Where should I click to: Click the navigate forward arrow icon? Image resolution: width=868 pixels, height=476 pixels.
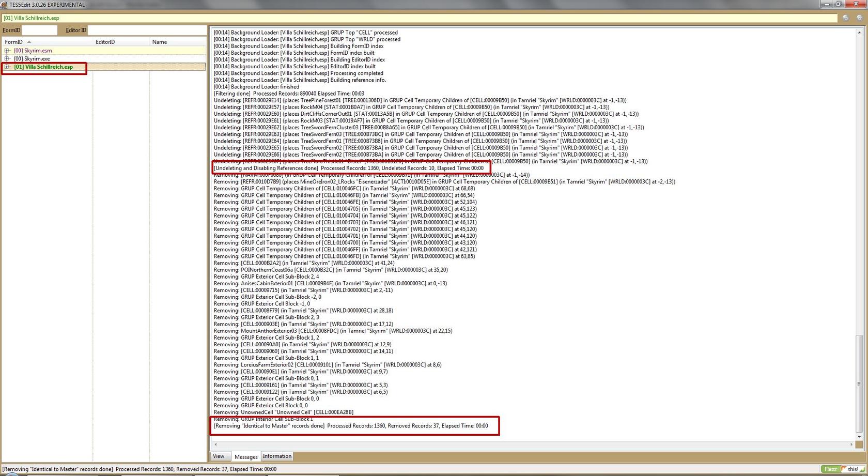pyautogui.click(x=859, y=18)
